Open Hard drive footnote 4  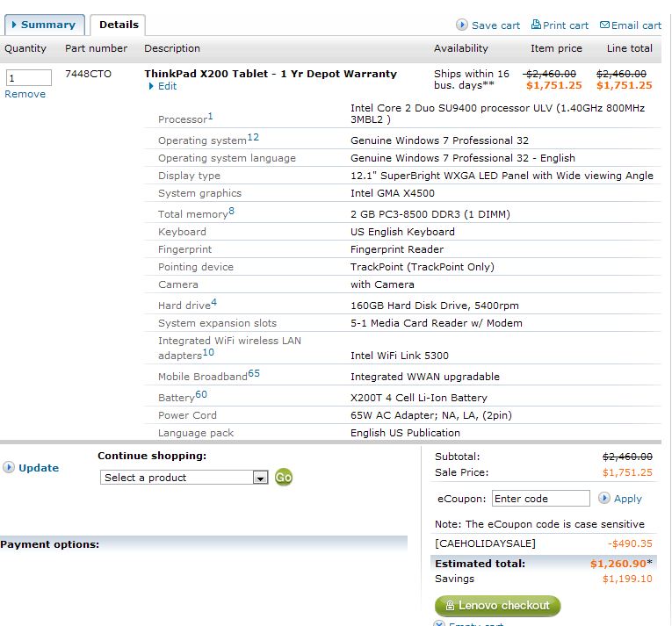(213, 302)
